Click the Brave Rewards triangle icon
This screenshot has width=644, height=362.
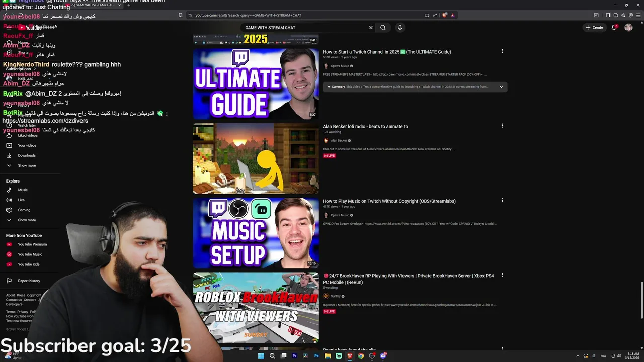[452, 15]
